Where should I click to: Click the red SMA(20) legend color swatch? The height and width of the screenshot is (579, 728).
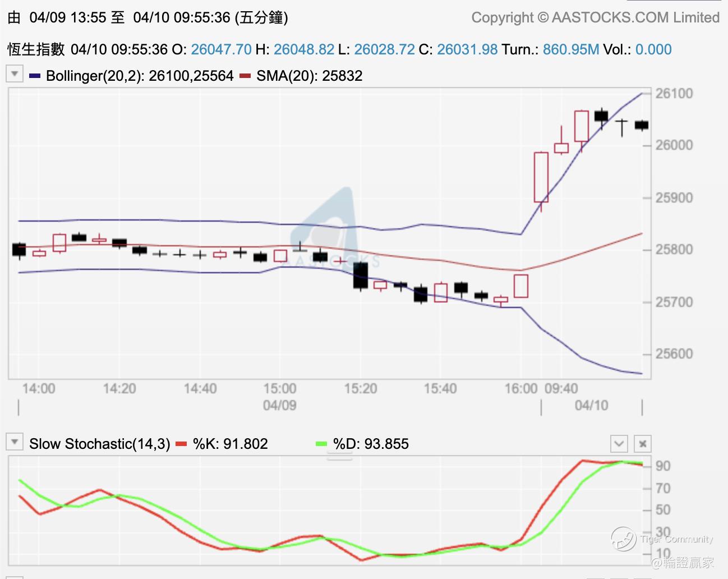tap(245, 76)
